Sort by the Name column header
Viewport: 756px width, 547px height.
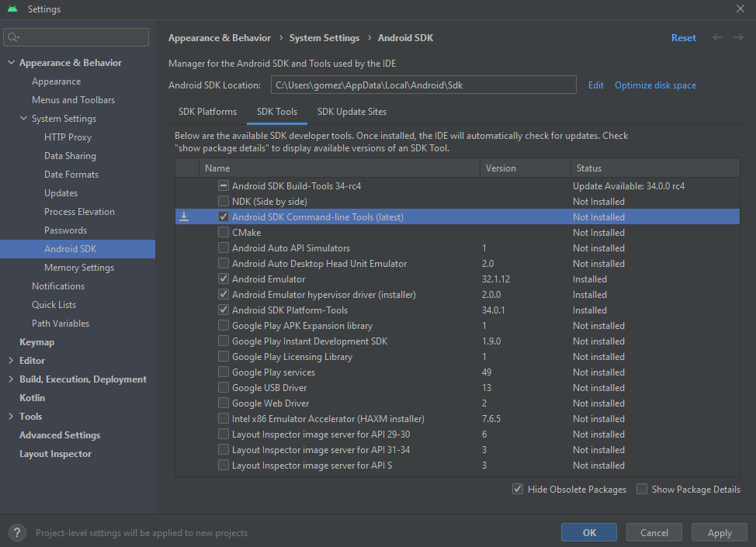[339, 168]
